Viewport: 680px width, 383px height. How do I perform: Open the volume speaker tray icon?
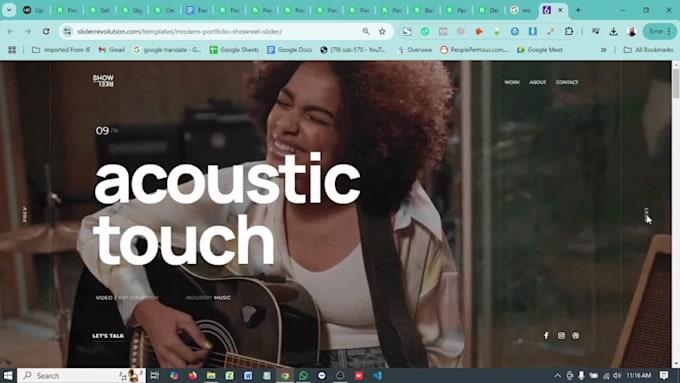click(617, 375)
